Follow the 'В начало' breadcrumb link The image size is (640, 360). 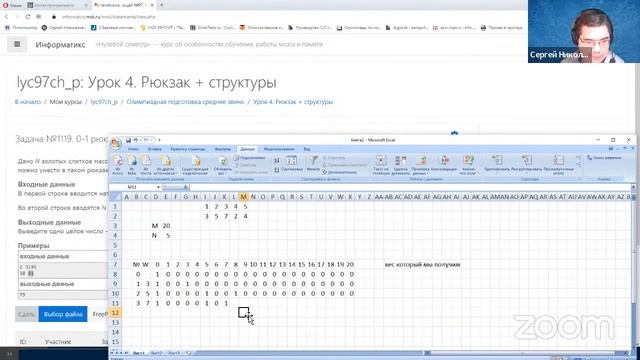[28, 102]
